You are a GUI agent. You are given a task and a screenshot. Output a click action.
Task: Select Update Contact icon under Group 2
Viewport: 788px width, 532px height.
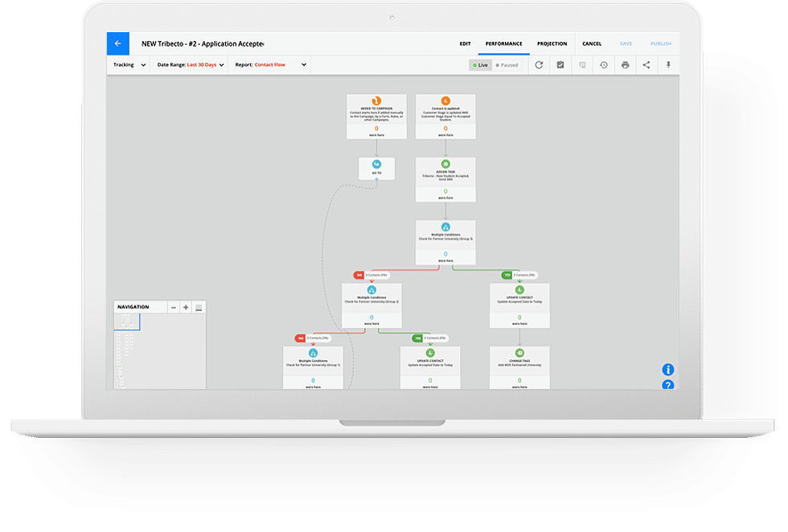430,353
